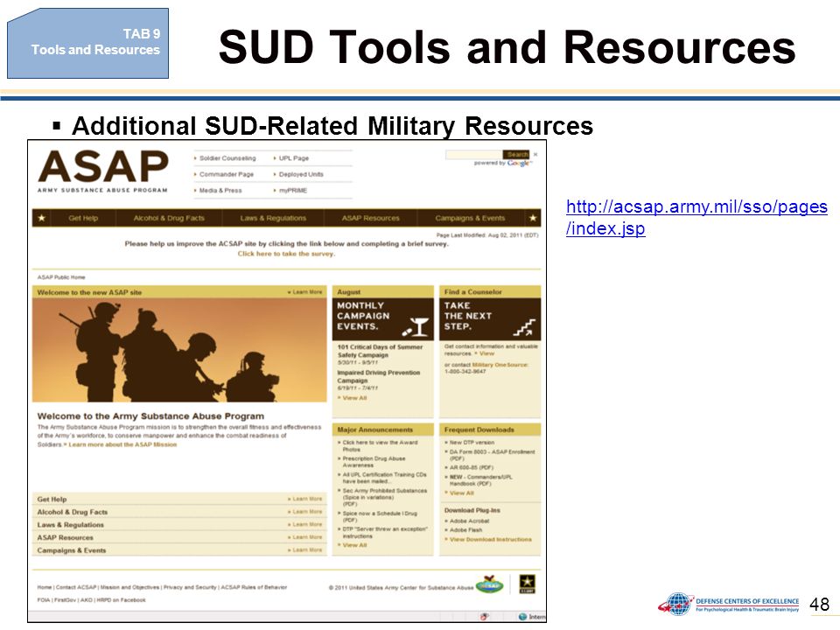The width and height of the screenshot is (840, 630).
Task: Open Prescription Drug Abuse Awareness announcement
Action: coord(374,462)
